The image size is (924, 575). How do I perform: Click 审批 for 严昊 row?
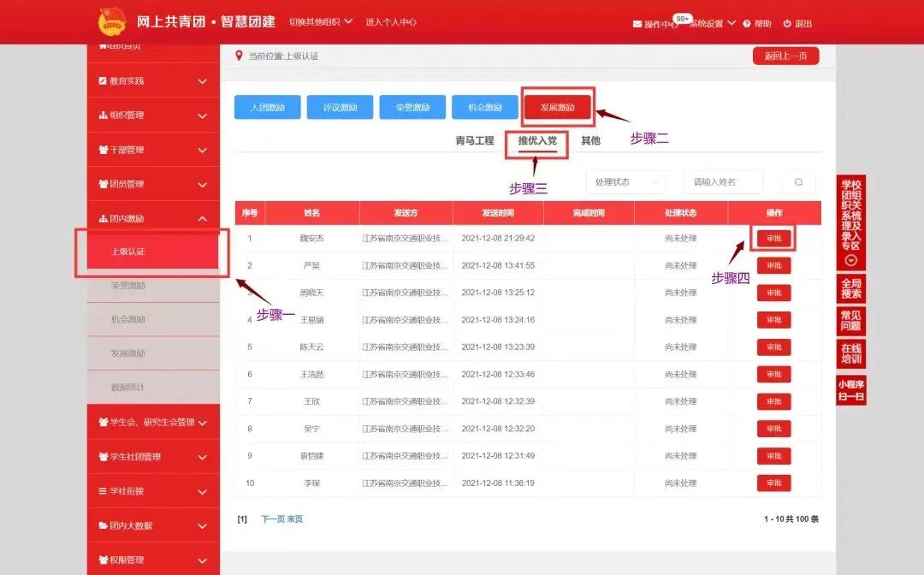pos(773,266)
